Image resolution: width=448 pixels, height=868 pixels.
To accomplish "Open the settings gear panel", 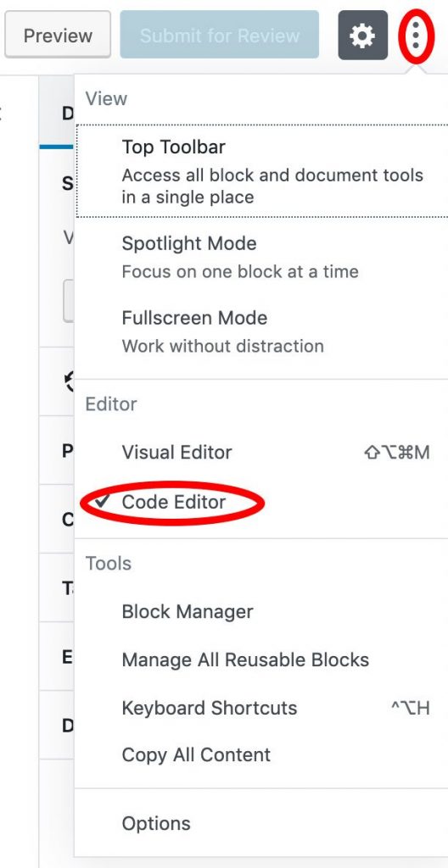I will pyautogui.click(x=362, y=35).
